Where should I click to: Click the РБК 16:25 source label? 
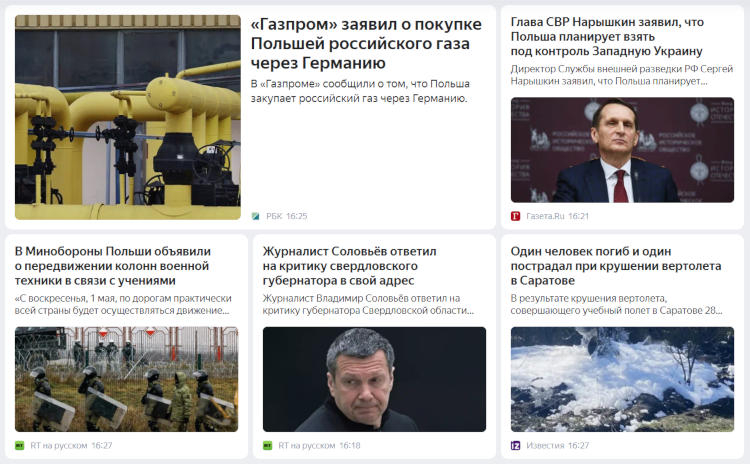tap(287, 216)
